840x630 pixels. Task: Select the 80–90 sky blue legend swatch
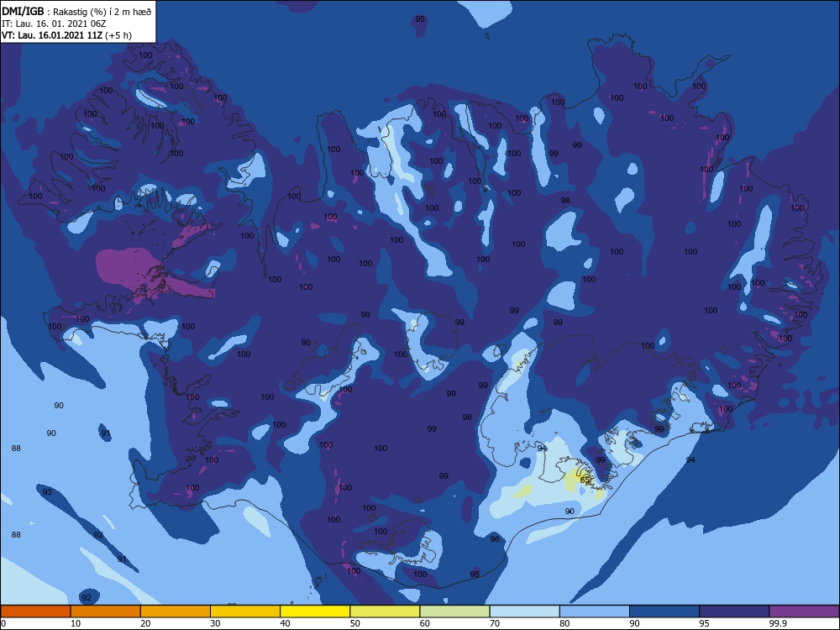595,612
